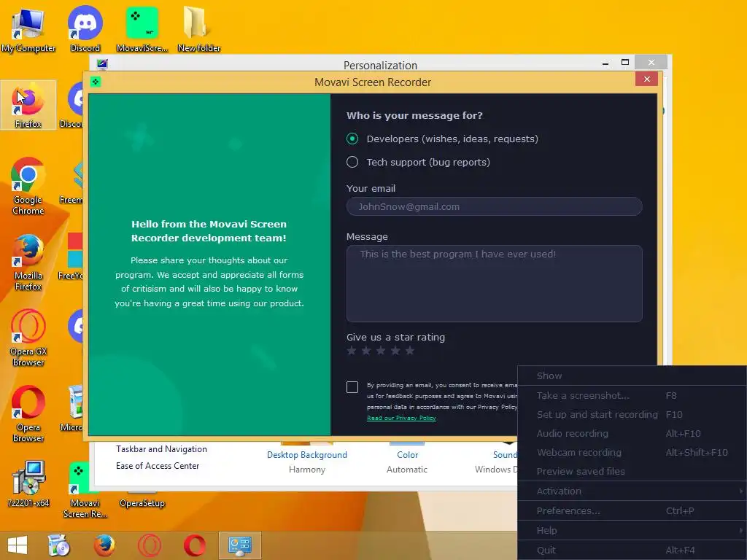
Task: Click the highlighted Firefox desktop shortcut
Action: [x=28, y=105]
